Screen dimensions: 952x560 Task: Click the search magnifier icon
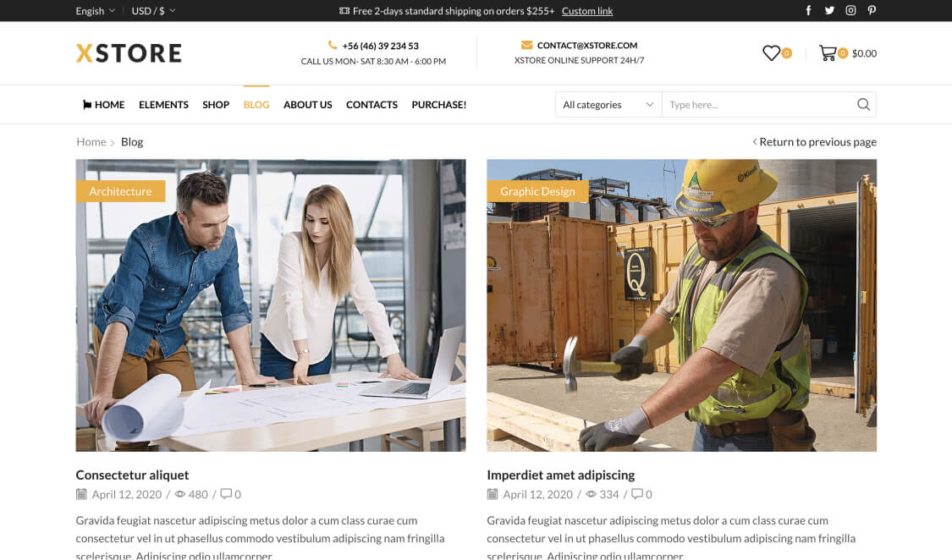coord(863,105)
